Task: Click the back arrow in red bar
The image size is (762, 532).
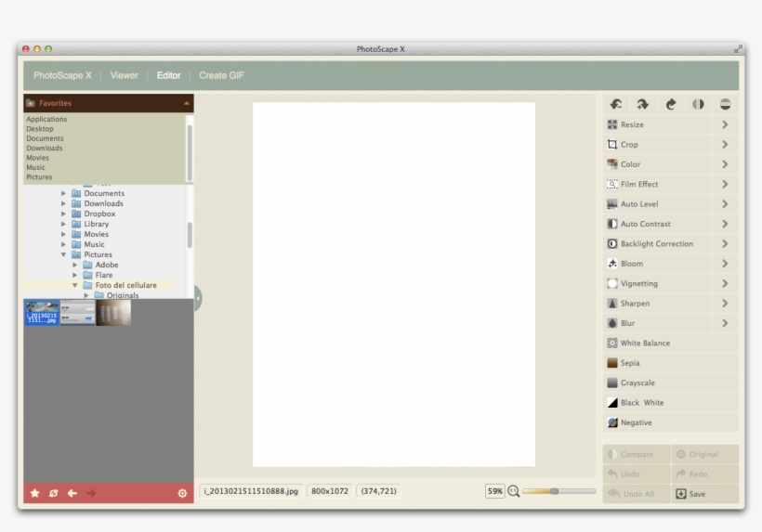Action: [72, 493]
